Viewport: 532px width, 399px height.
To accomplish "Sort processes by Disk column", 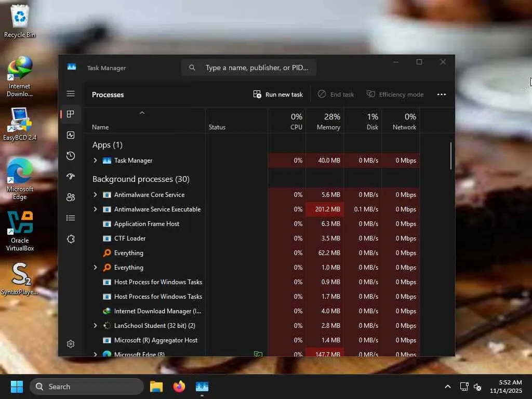I will [x=363, y=122].
